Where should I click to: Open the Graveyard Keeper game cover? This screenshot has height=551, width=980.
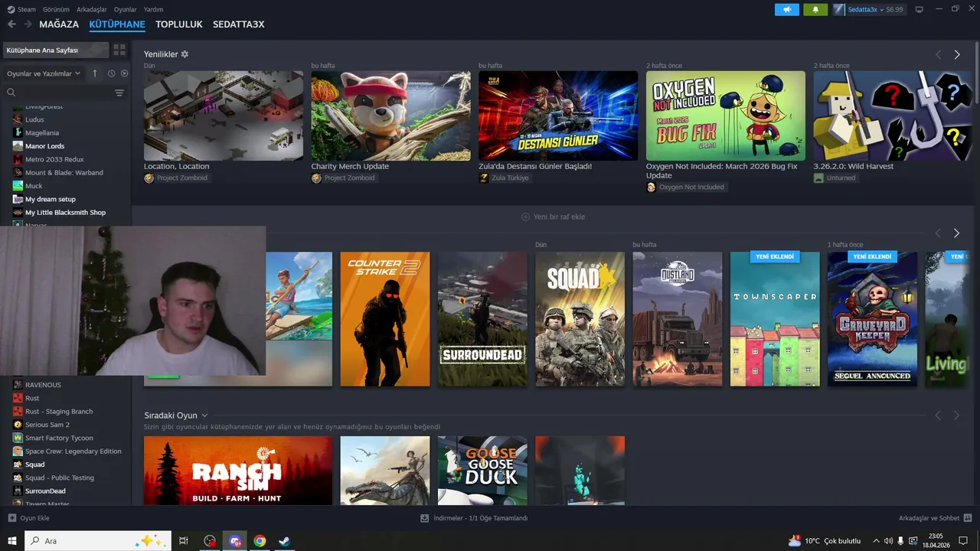tap(872, 319)
